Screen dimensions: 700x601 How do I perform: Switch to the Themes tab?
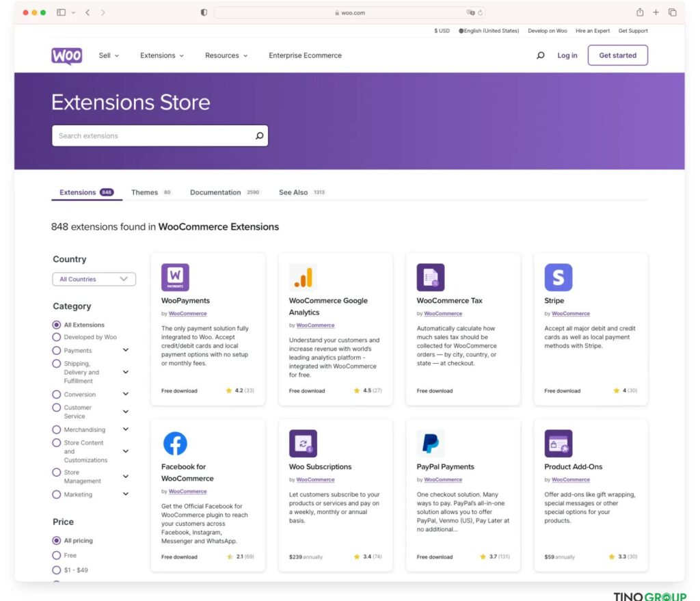pyautogui.click(x=151, y=192)
